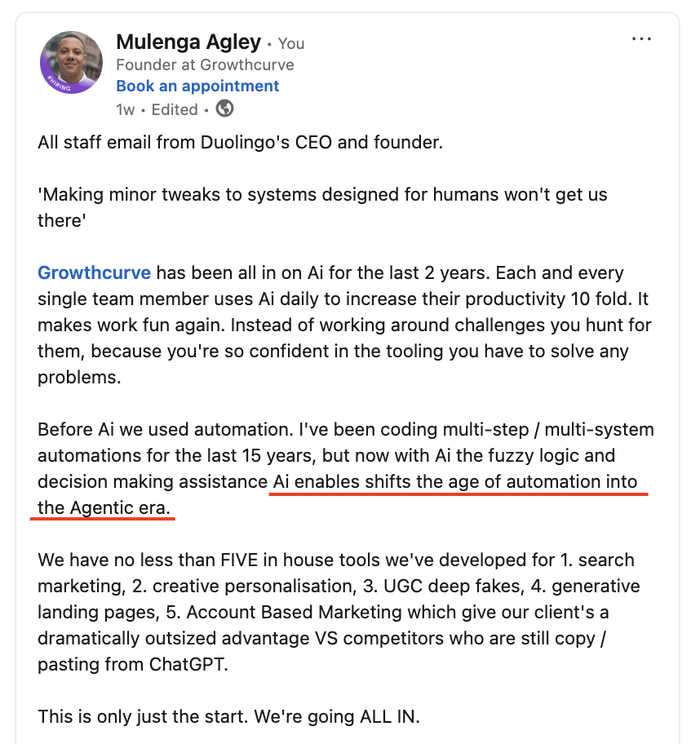Click the Edited label beside timestamp

(x=175, y=108)
